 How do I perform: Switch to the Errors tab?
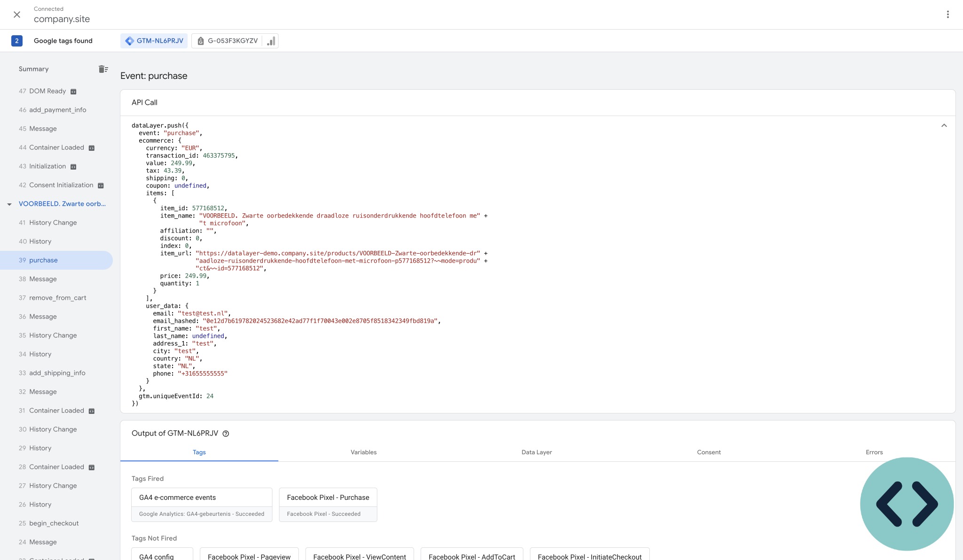click(874, 452)
